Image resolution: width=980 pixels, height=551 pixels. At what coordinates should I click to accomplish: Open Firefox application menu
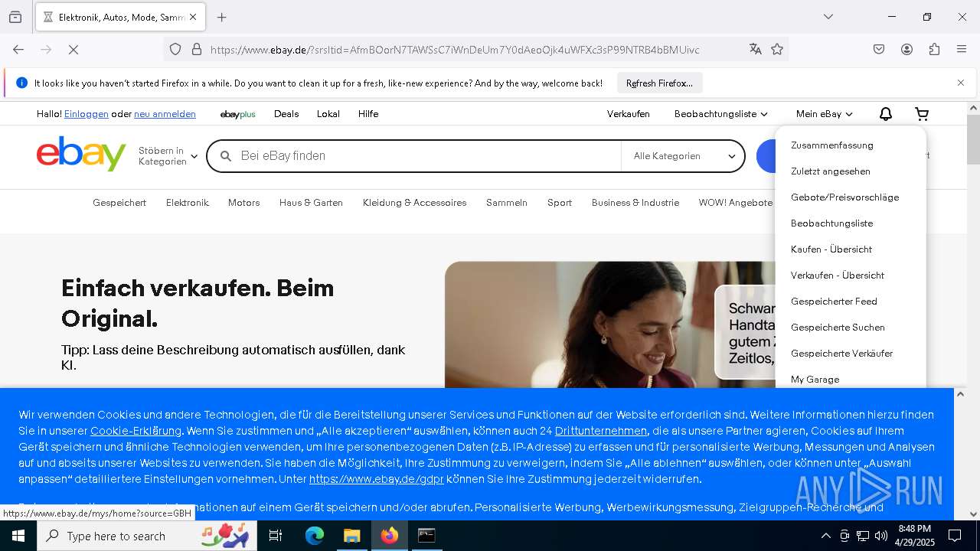point(962,49)
